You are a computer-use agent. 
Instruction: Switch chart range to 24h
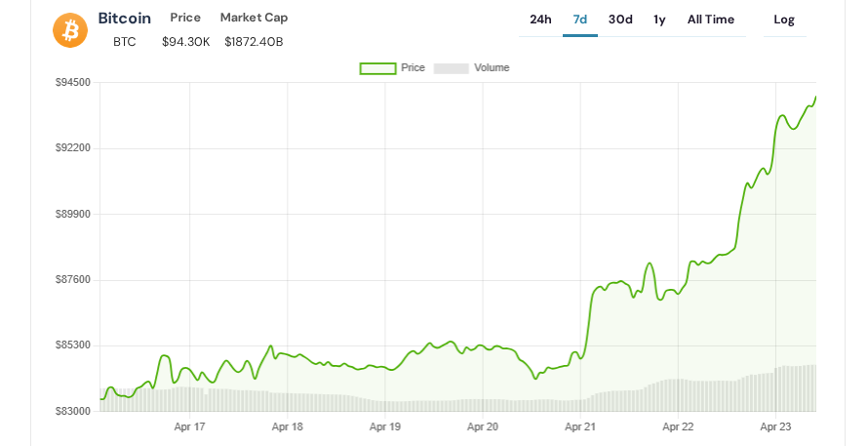(x=540, y=20)
